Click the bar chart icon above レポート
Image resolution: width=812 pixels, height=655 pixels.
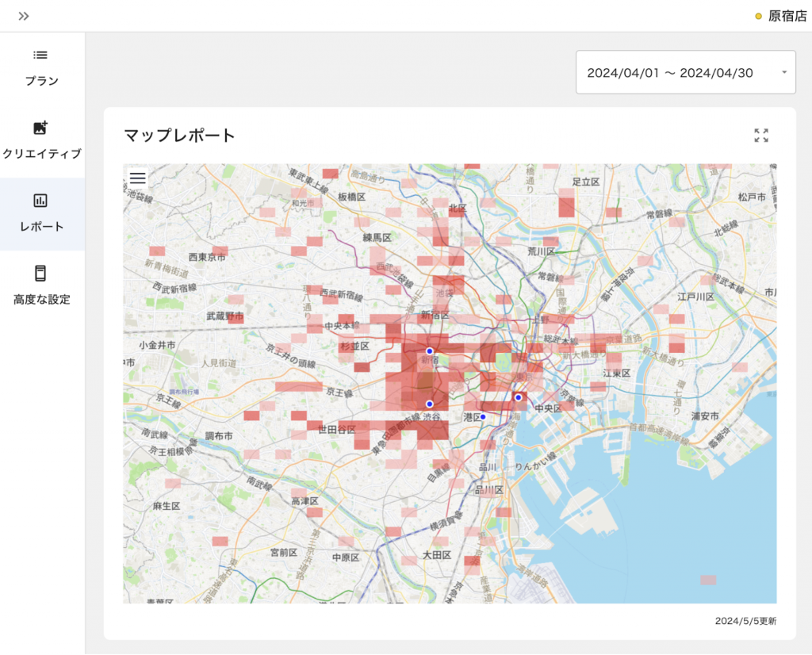click(40, 201)
